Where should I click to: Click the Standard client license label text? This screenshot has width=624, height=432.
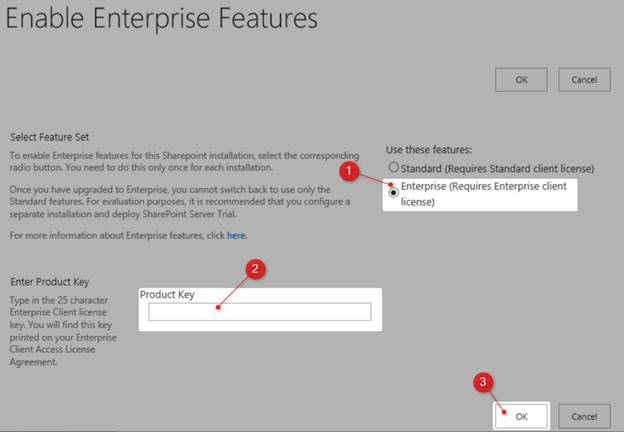pos(497,168)
